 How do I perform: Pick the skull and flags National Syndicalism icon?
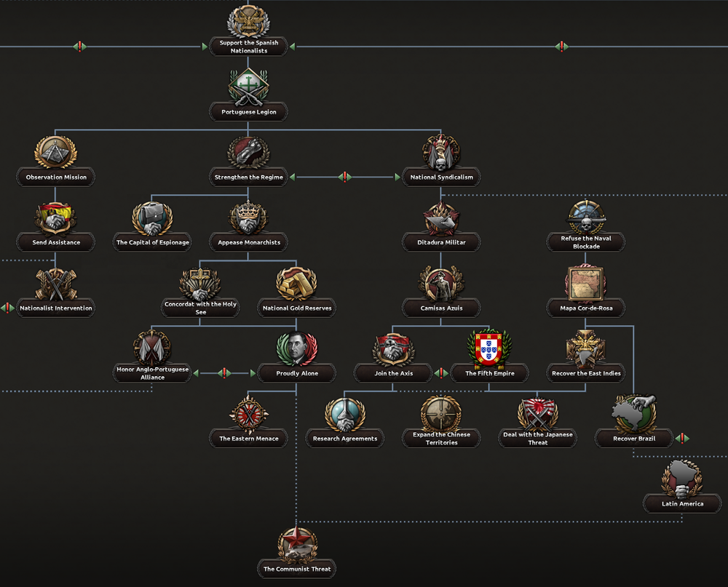441,152
